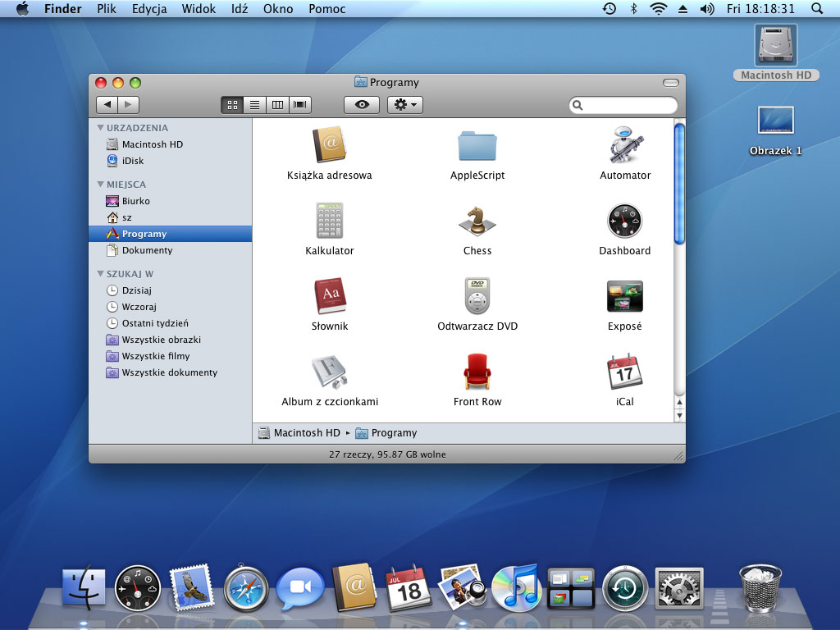Go forward with the right arrow button
Screen dimensions: 840x630
129,104
